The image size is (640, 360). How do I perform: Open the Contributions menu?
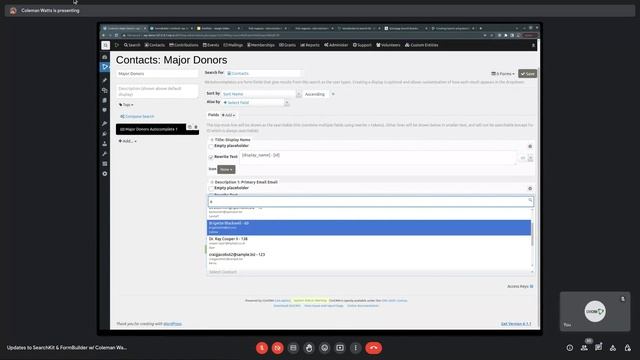coord(184,45)
